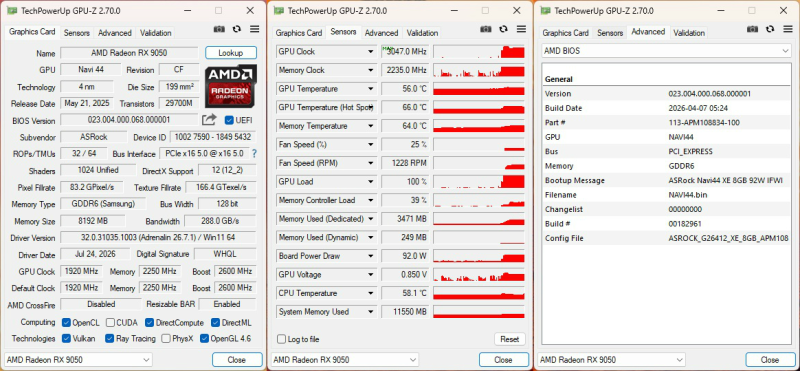Click Close button in Sensors window
800x371 pixels.
click(x=504, y=359)
